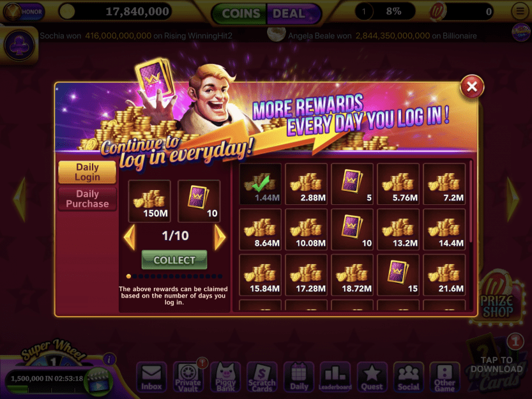
Task: Open the Leaderboard icon
Action: tap(335, 377)
